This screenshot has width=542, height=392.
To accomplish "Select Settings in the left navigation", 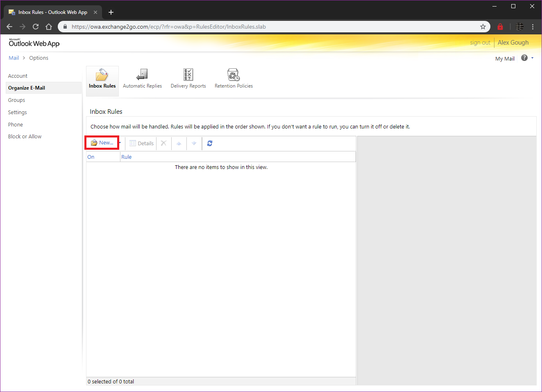I will 17,113.
